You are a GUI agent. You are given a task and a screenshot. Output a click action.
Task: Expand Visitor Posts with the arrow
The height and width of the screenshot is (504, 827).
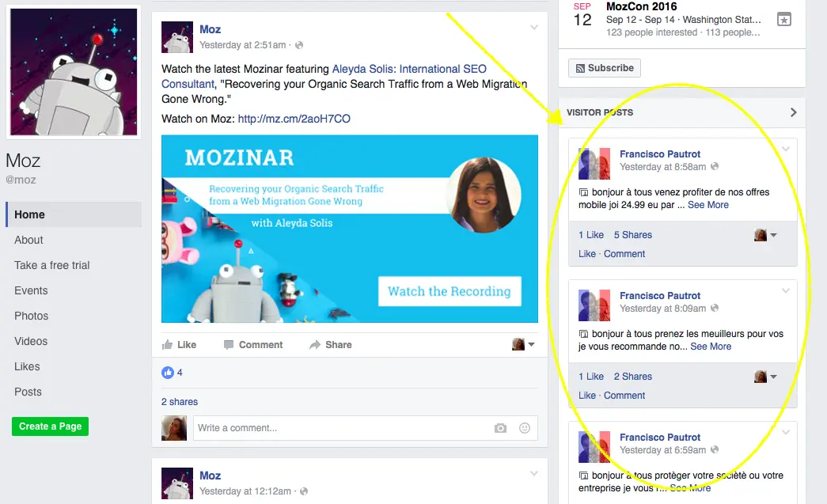(793, 112)
